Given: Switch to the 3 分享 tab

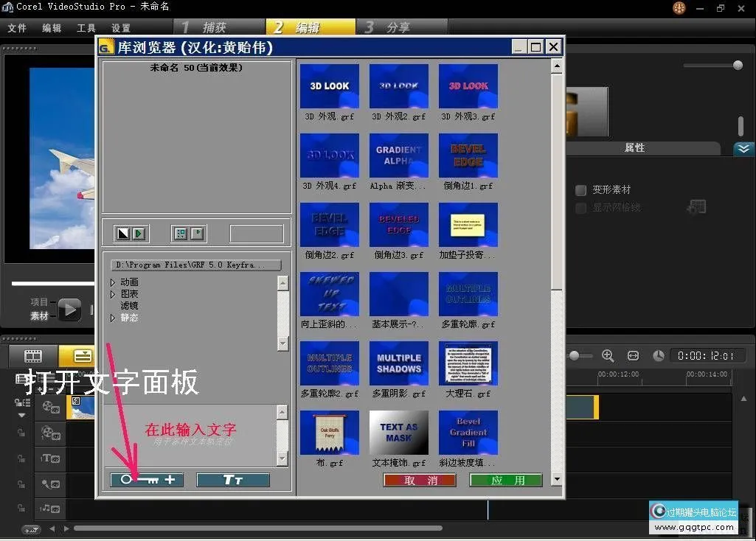Looking at the screenshot, I should click(391, 26).
